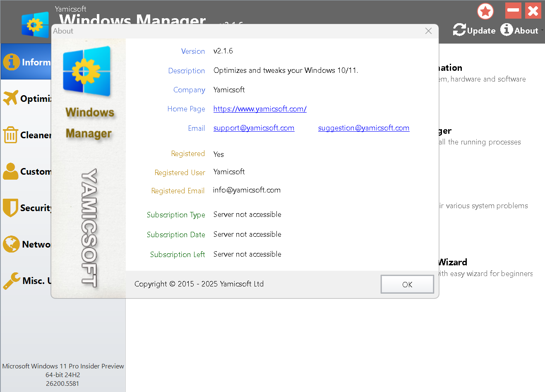545x392 pixels.
Task: Click the registered email info@yamicsoft.com
Action: (x=247, y=190)
